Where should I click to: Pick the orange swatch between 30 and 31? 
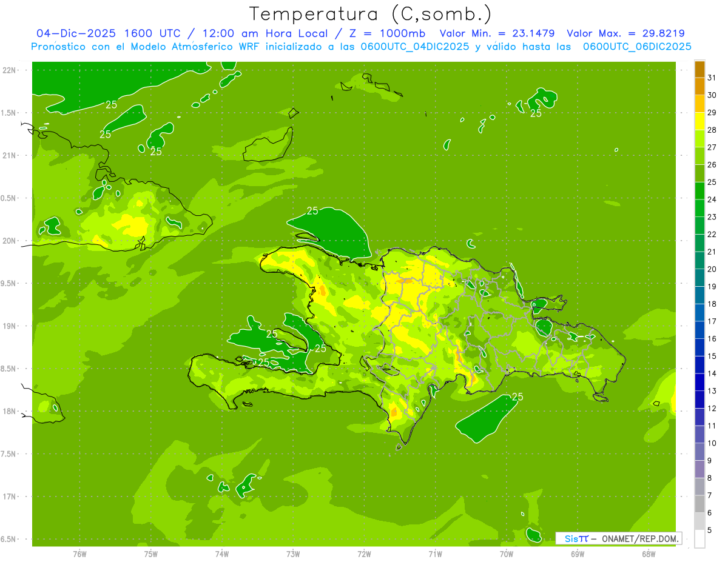[699, 87]
